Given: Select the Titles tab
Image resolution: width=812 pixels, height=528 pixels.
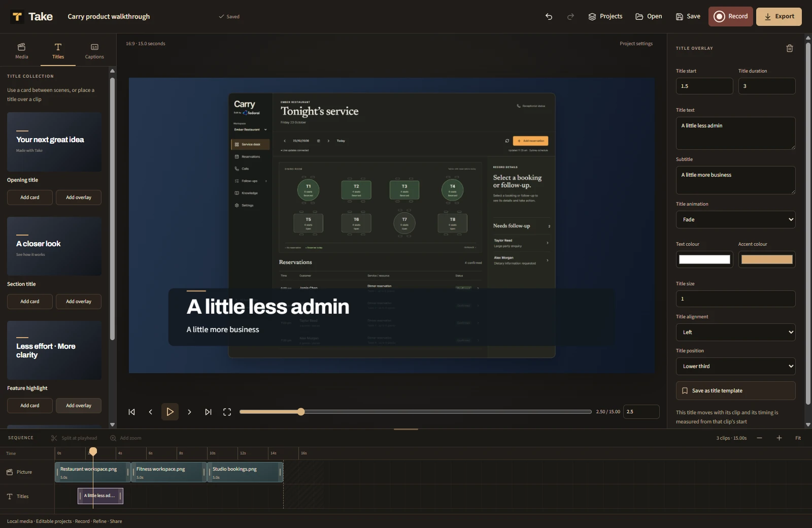Looking at the screenshot, I should pyautogui.click(x=58, y=51).
